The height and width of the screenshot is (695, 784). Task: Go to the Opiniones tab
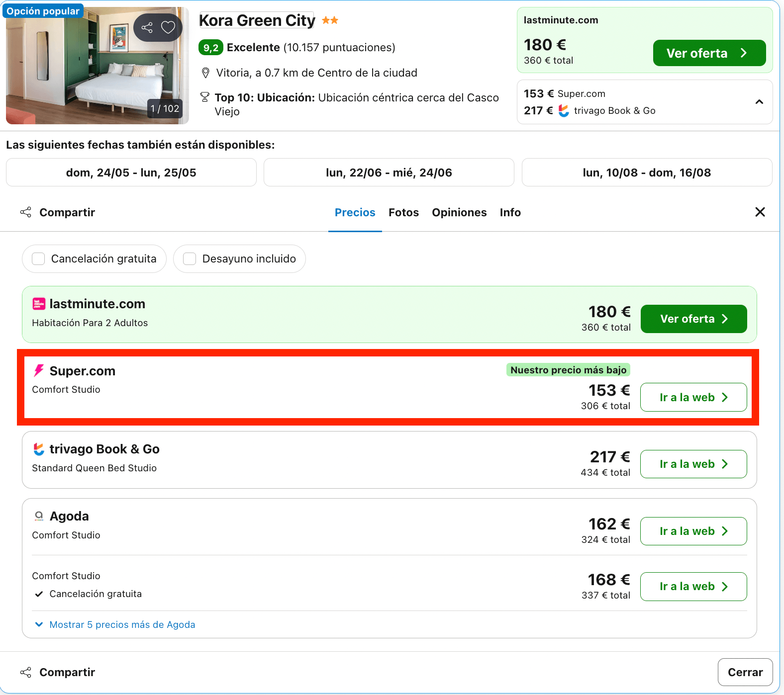(x=459, y=212)
